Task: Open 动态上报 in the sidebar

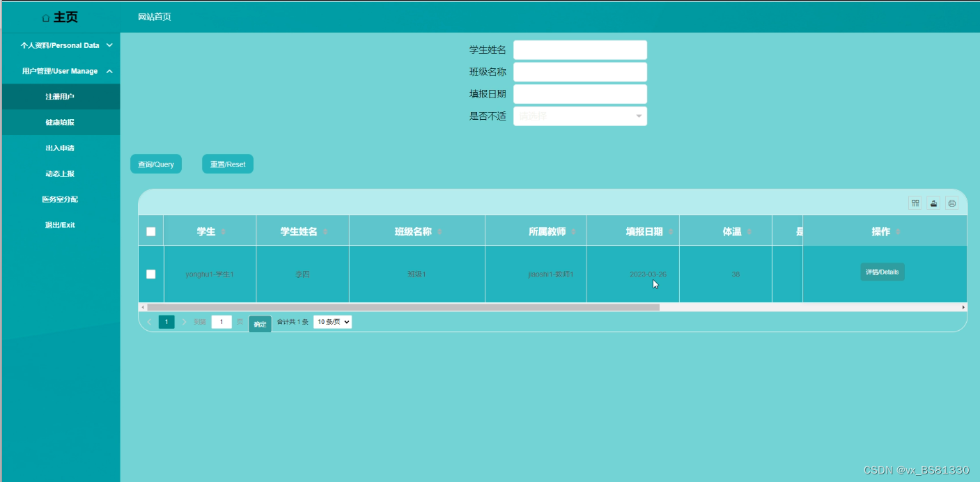Action: (60, 174)
